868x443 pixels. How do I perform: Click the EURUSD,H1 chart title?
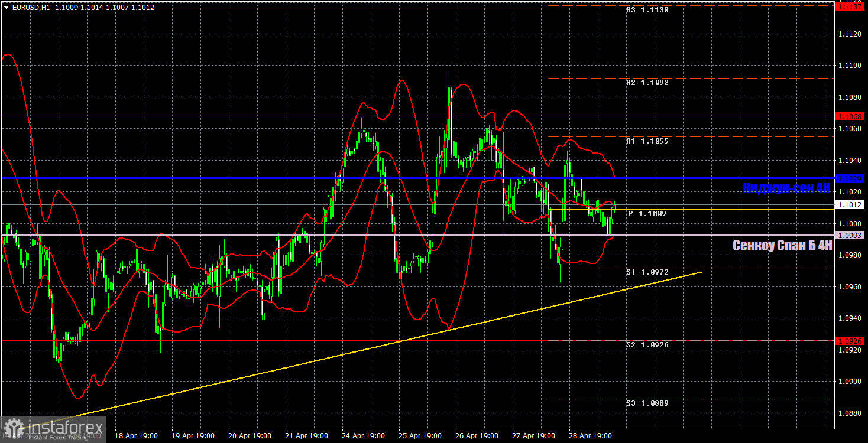[31, 8]
